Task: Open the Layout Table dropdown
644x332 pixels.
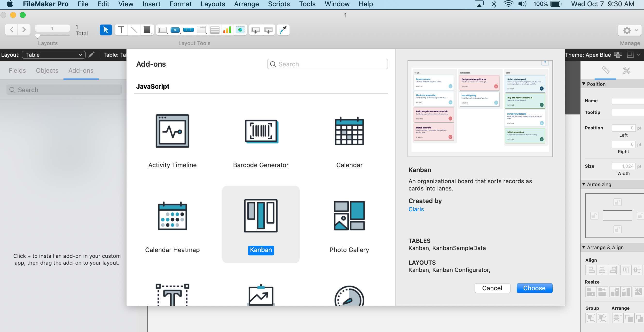Action: 54,55
